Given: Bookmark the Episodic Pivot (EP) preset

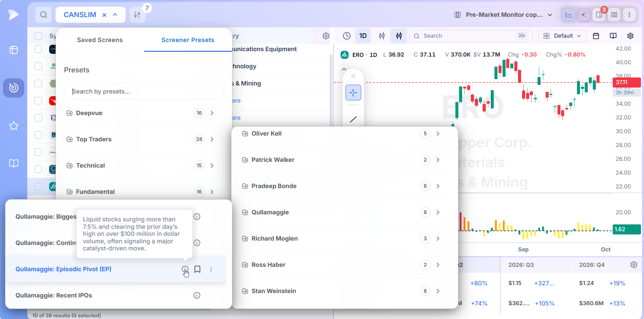Looking at the screenshot, I should [x=197, y=269].
